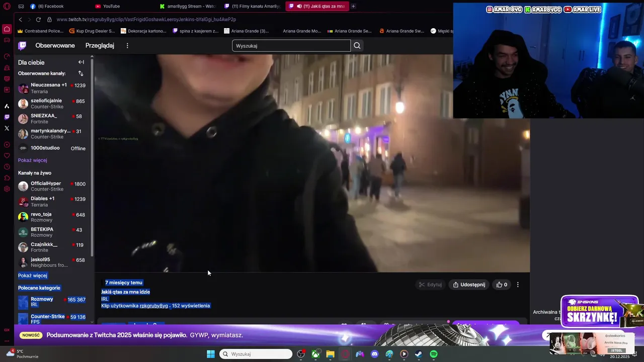Open Kup Drug Dealer S bookmark
Viewport: 644px width, 362px height.
93,31
